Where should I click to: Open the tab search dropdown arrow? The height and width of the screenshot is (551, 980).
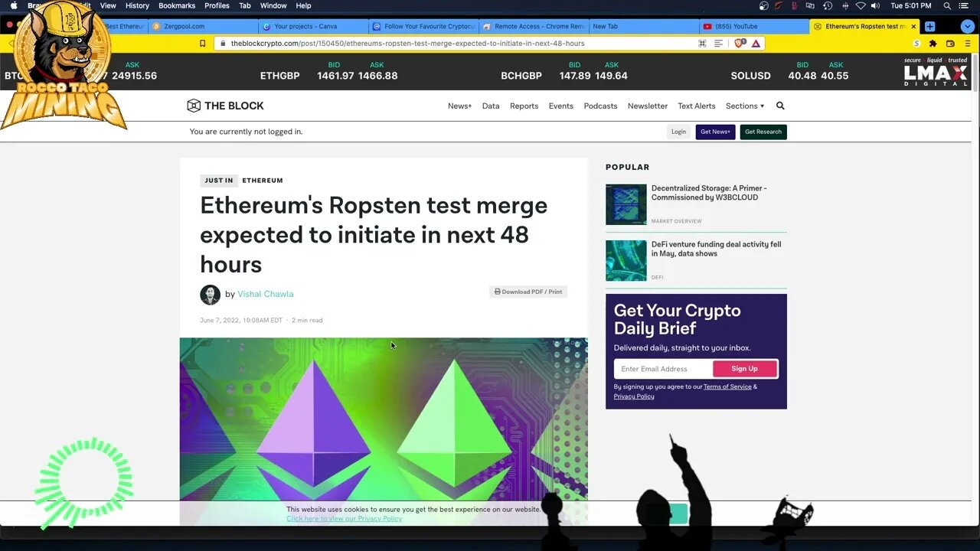(x=969, y=26)
